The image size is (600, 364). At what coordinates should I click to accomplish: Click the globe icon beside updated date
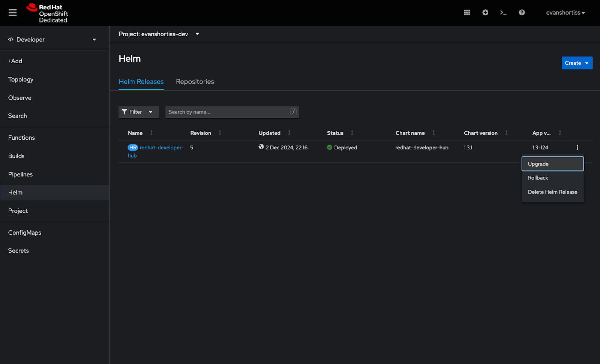tap(261, 147)
